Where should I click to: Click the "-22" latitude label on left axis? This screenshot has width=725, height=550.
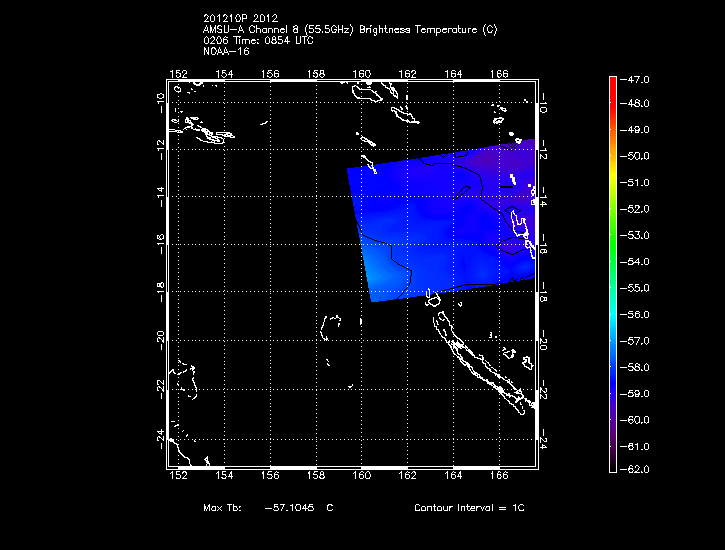[160, 390]
